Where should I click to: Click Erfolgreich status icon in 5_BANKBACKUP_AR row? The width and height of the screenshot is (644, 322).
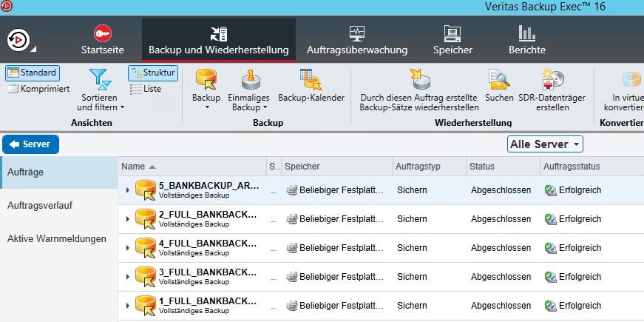tap(550, 190)
